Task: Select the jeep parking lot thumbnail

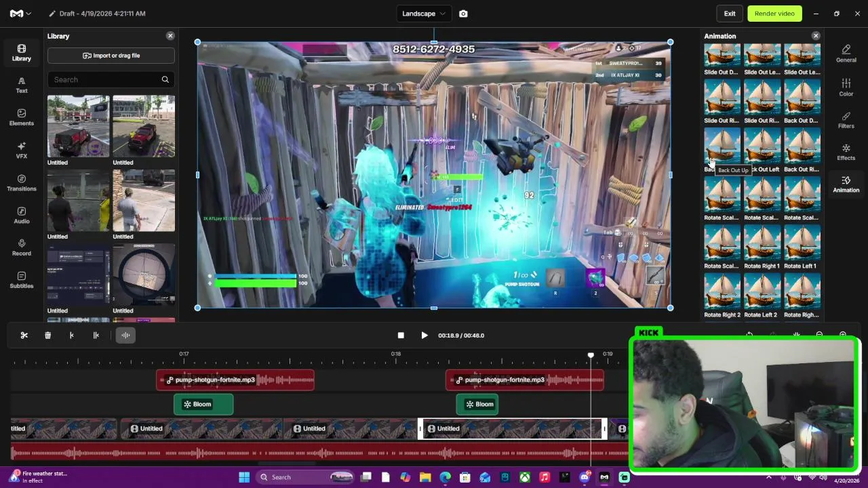Action: tap(78, 126)
